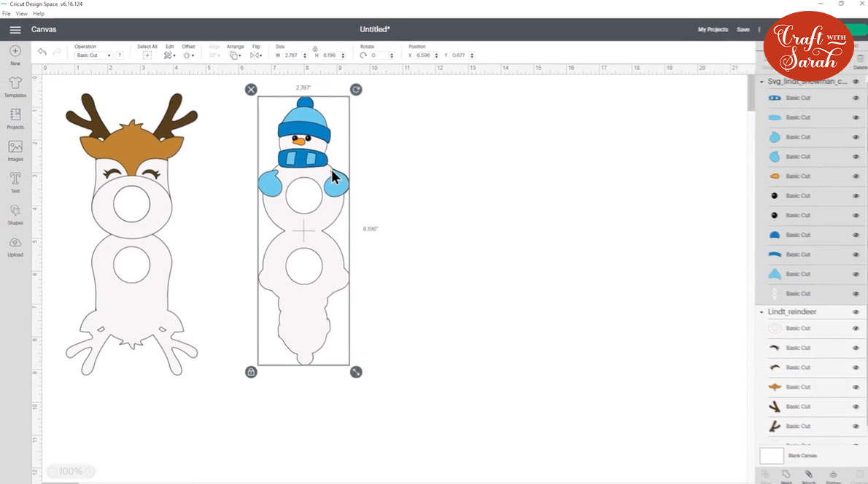Open the Align dropdown
Screen dimensions: 868x484
tap(214, 55)
